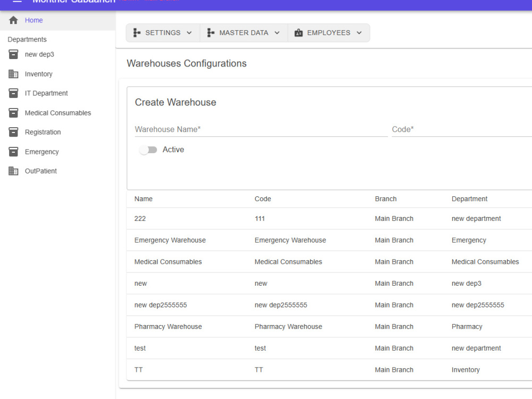Viewport: 532px width, 399px height.
Task: Go to Home in the sidebar
Action: (57, 20)
